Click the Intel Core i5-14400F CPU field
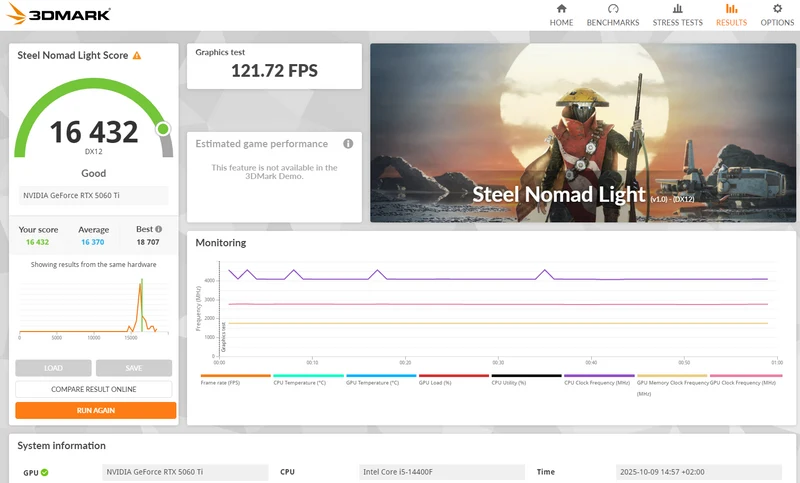Viewport: 800px width, 483px height. coord(442,472)
